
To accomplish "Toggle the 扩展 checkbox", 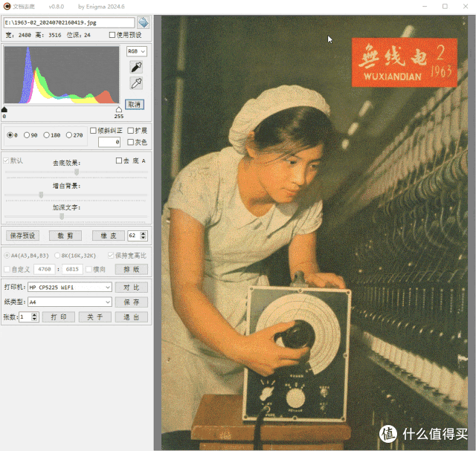I will 131,131.
